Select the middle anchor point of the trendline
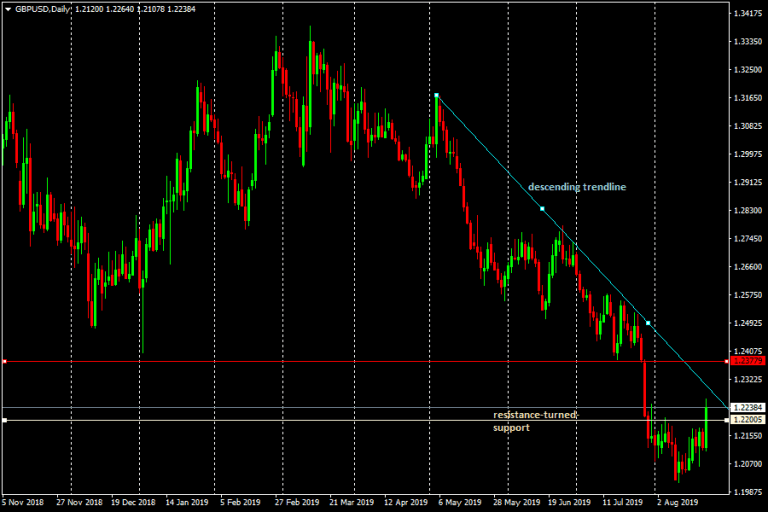This screenshot has width=768, height=512. 542,209
